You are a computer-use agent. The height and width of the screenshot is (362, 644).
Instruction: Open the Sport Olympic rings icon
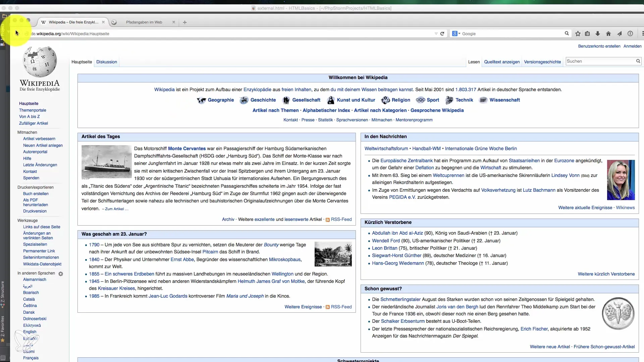click(x=420, y=100)
